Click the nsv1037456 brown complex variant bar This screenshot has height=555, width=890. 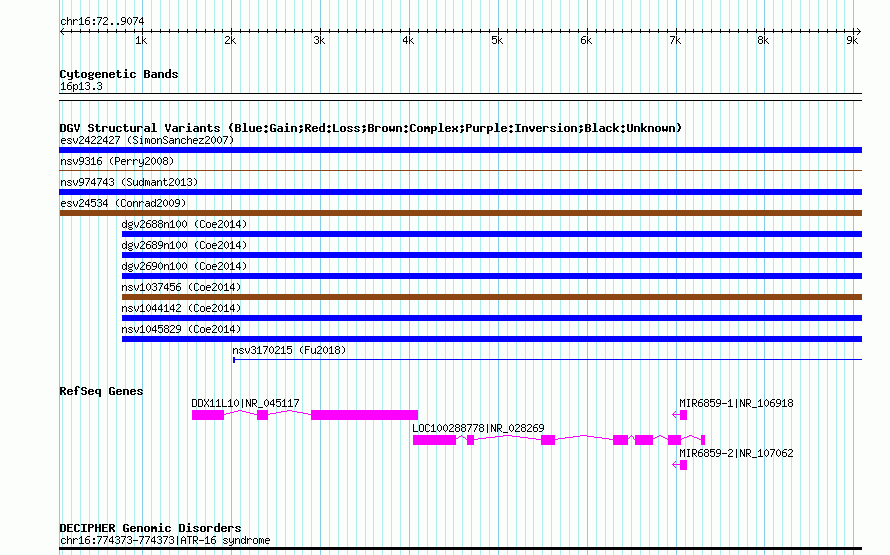pos(492,297)
